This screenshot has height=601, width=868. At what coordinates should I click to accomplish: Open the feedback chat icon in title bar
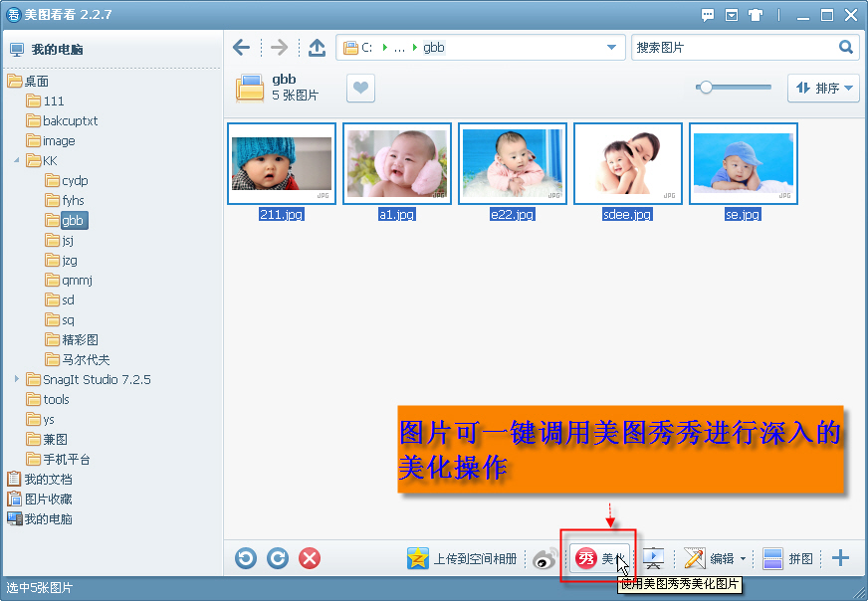click(x=707, y=15)
